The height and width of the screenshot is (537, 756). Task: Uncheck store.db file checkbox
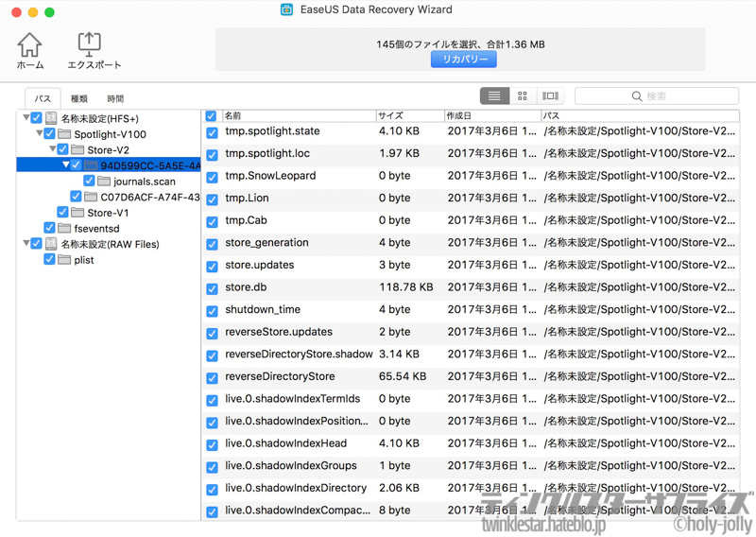pyautogui.click(x=212, y=288)
